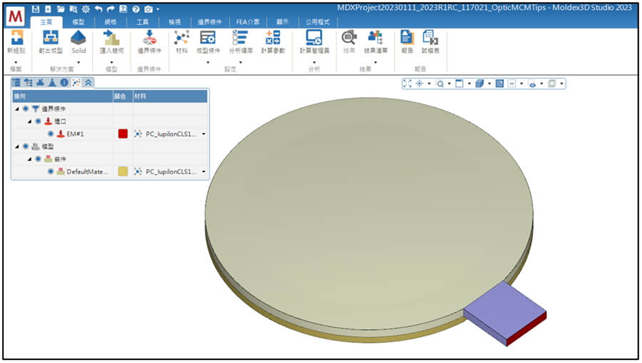Click the Moldex3D red M application button
Viewport: 642px width, 363px height.
[16, 16]
